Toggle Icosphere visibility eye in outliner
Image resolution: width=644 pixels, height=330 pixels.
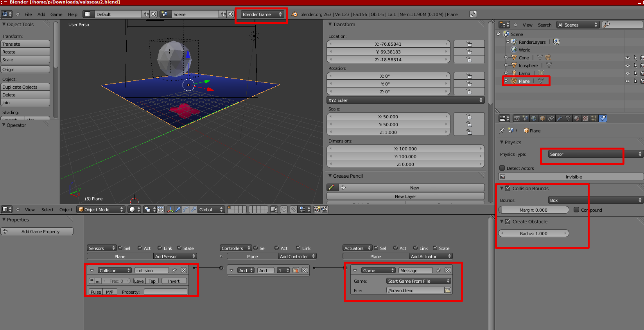pos(628,66)
